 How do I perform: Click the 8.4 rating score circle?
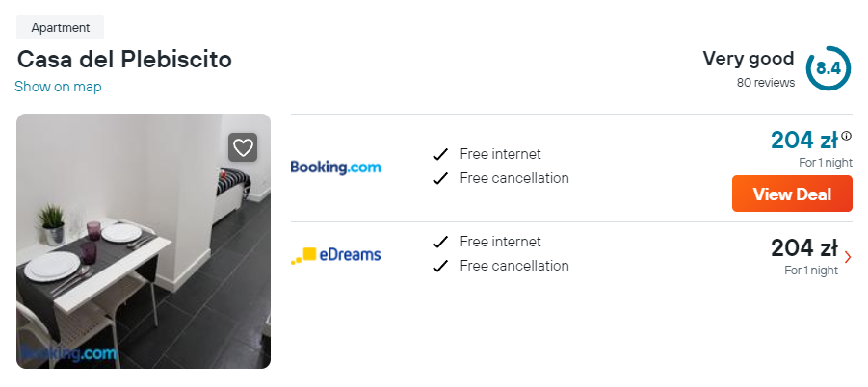tap(828, 68)
